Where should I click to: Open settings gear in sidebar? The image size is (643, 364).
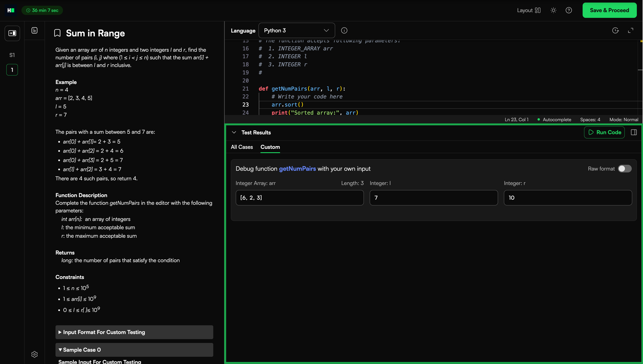pyautogui.click(x=34, y=354)
